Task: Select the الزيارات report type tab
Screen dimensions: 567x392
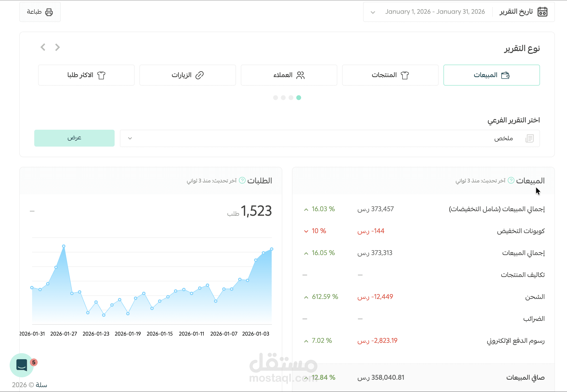Action: tap(187, 75)
